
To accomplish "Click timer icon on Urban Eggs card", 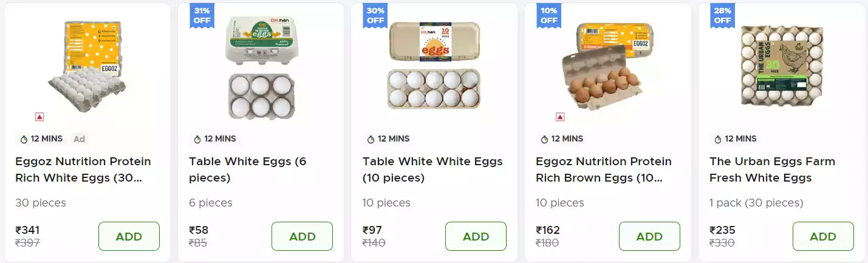I will point(718,139).
